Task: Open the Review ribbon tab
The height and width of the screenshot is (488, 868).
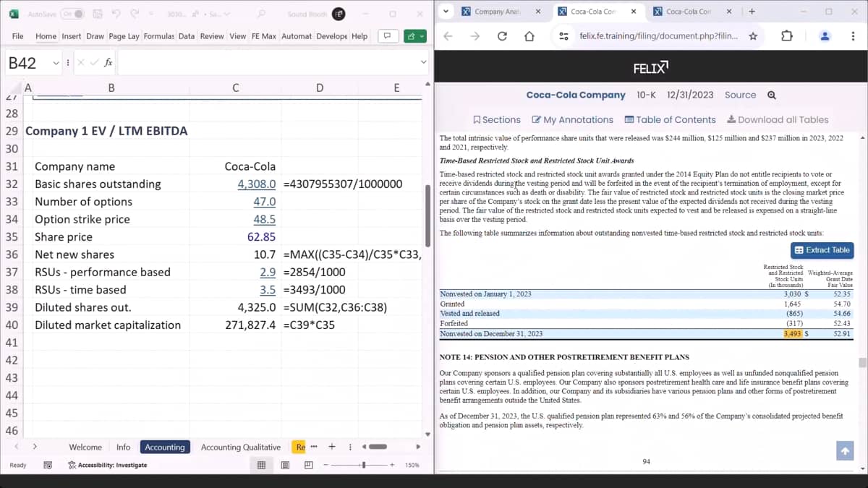Action: pyautogui.click(x=212, y=36)
